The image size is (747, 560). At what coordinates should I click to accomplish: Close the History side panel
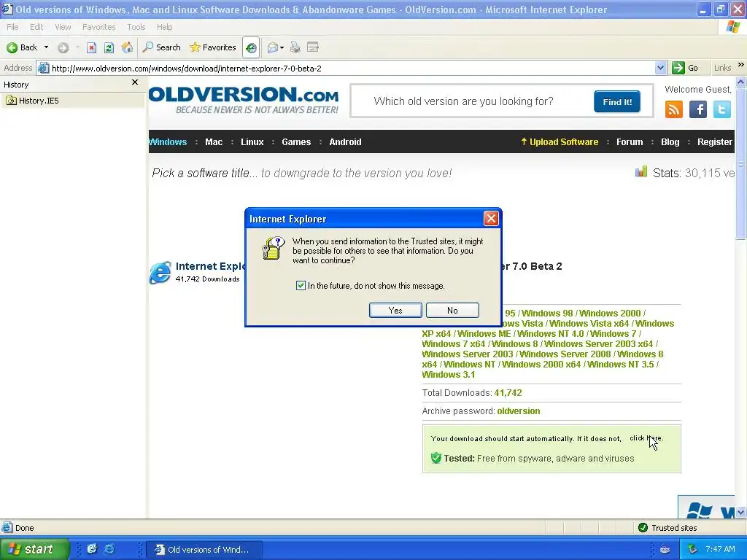pos(135,82)
